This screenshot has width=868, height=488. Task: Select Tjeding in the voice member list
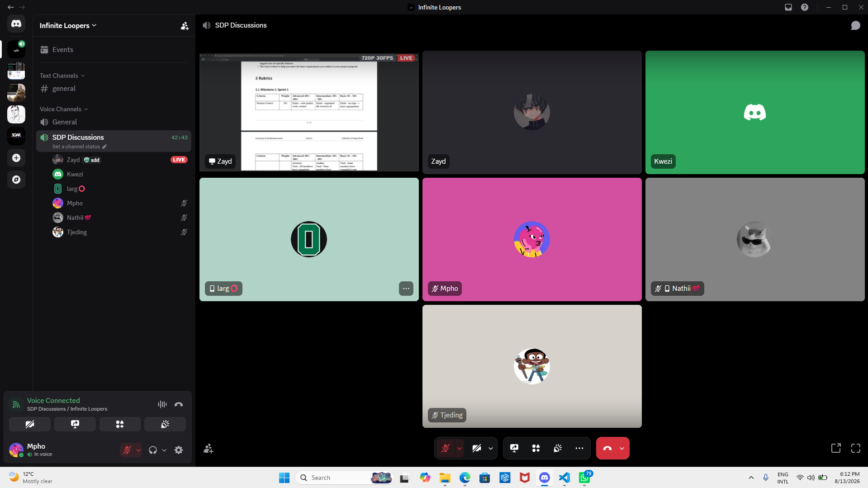pos(120,232)
